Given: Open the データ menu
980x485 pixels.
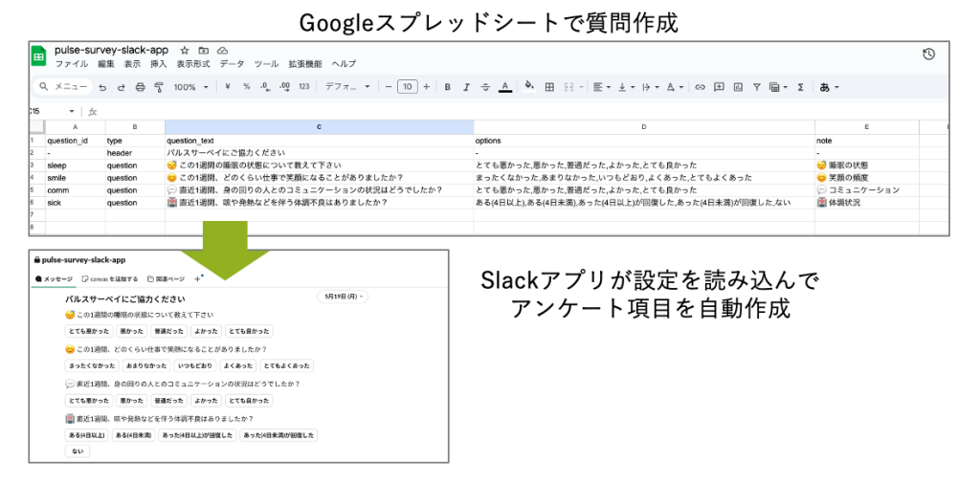Looking at the screenshot, I should [x=232, y=64].
